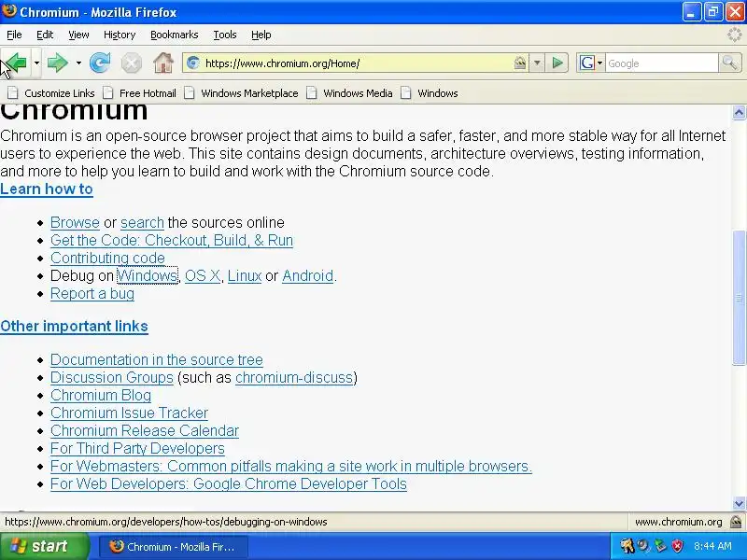Open the Help menu

(261, 35)
